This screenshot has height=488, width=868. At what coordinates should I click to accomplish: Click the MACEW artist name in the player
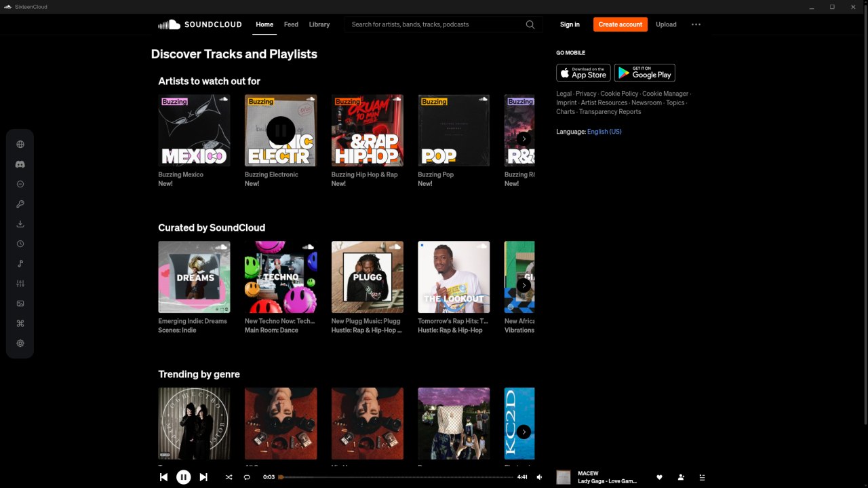[588, 474]
